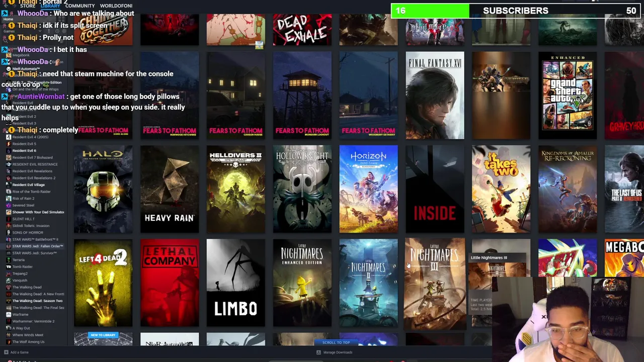The width and height of the screenshot is (644, 362).
Task: Click the Scroll to Top button
Action: pos(336,342)
